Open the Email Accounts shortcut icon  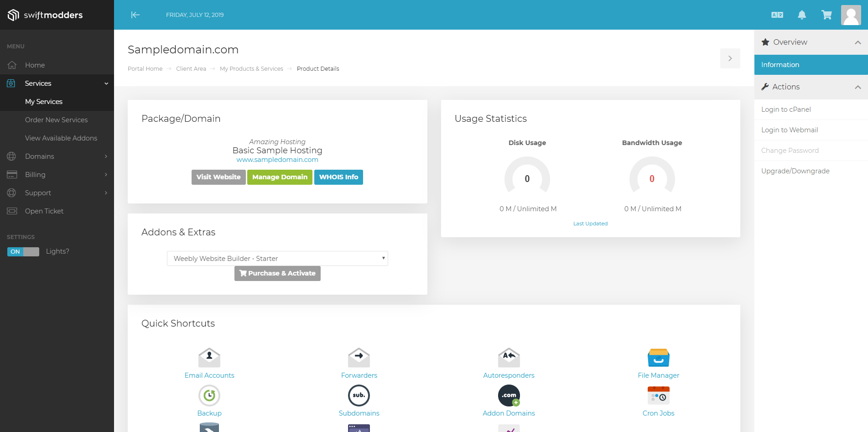209,358
